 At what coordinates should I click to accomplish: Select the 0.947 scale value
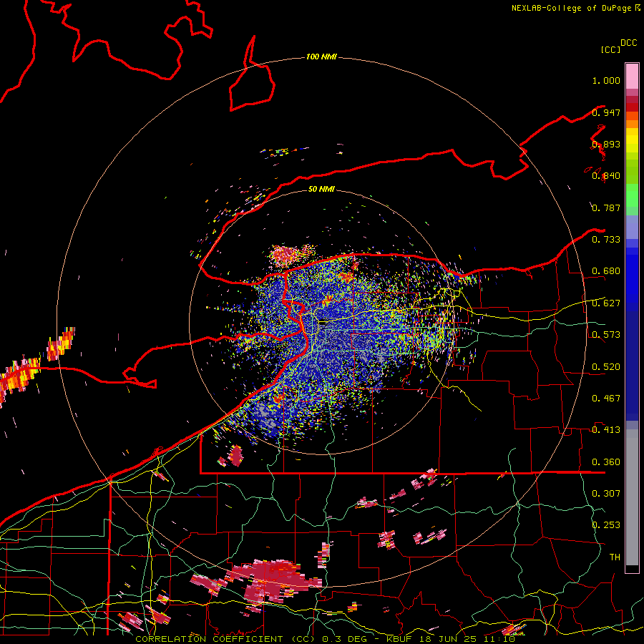(x=606, y=112)
